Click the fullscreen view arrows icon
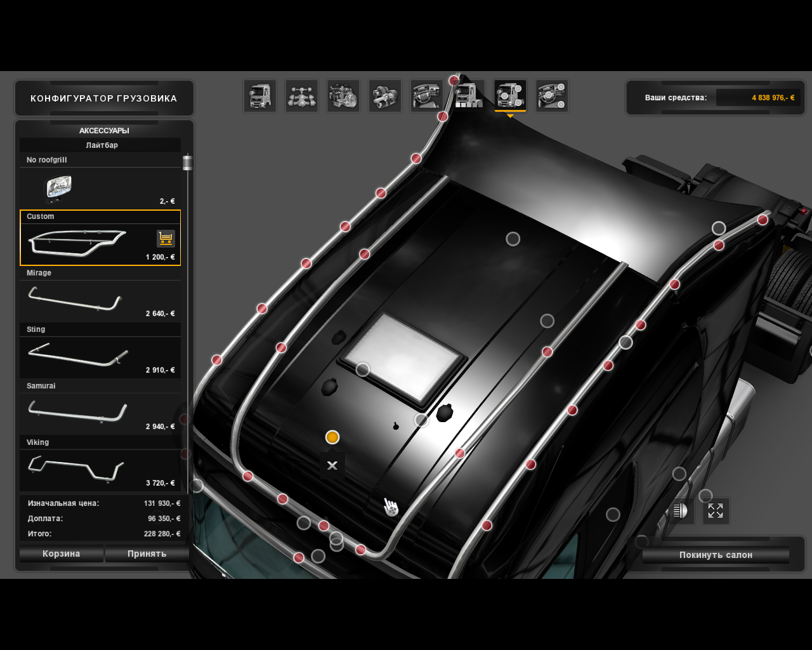Screen dimensions: 812x650 point(716,511)
